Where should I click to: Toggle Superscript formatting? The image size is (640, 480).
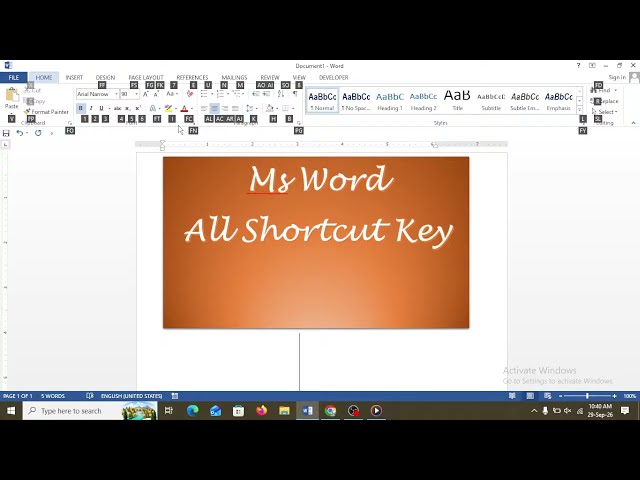tap(138, 108)
